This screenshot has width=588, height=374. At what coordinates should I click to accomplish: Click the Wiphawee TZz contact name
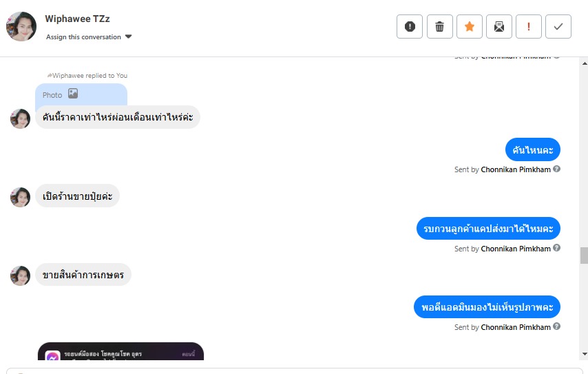77,19
